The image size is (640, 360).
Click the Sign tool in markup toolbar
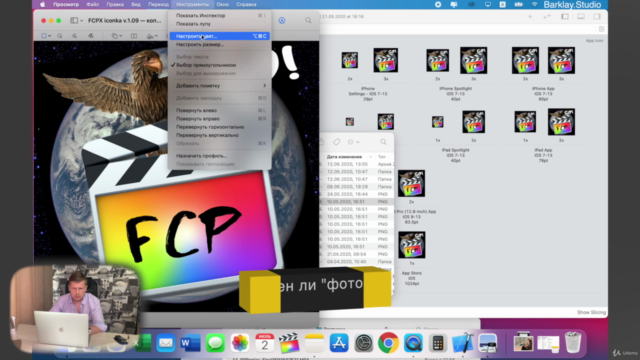pos(150,36)
